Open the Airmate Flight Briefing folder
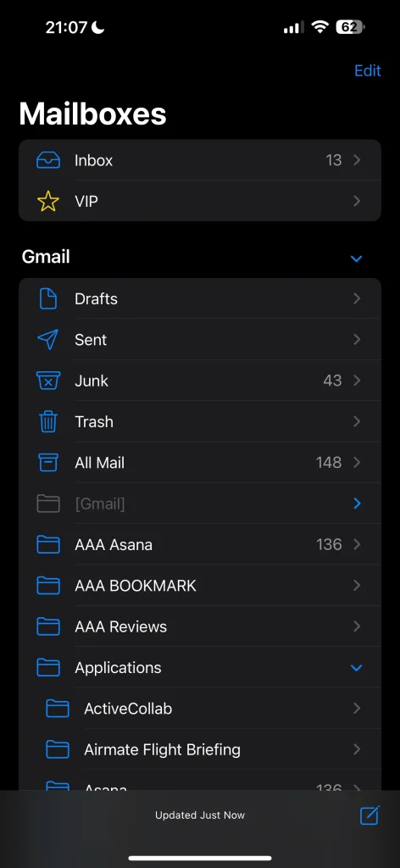Screen dimensions: 400x868 tap(200, 749)
